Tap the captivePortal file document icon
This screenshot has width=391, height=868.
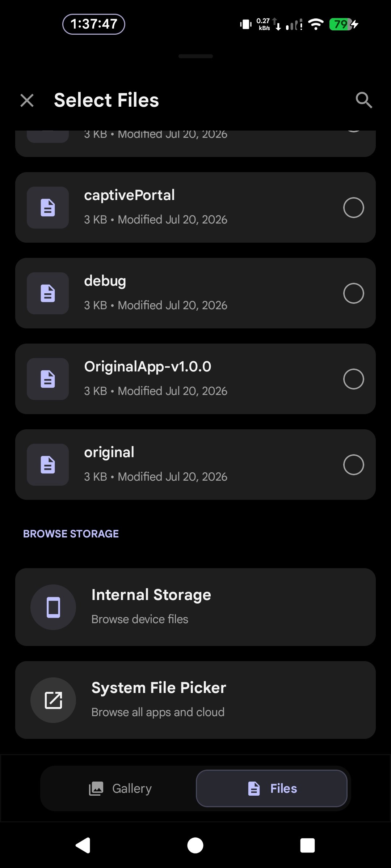[x=48, y=208]
